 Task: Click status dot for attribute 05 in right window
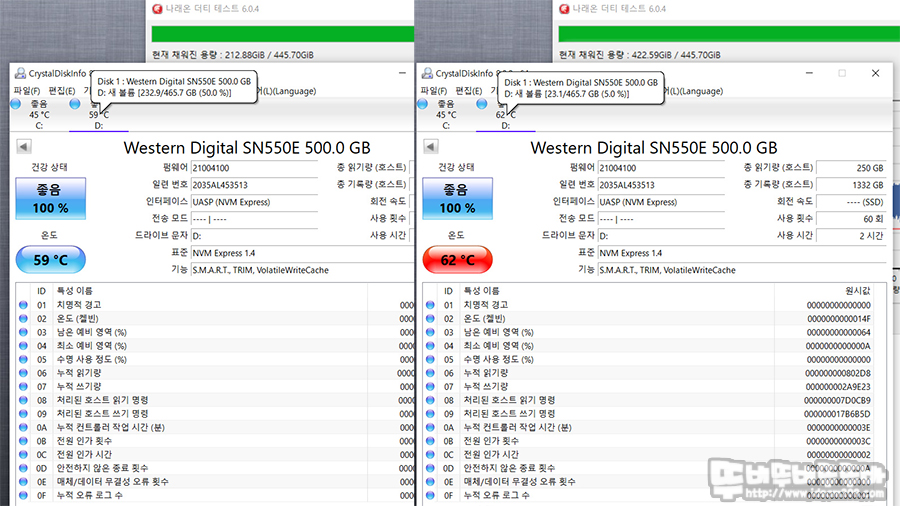pyautogui.click(x=430, y=359)
